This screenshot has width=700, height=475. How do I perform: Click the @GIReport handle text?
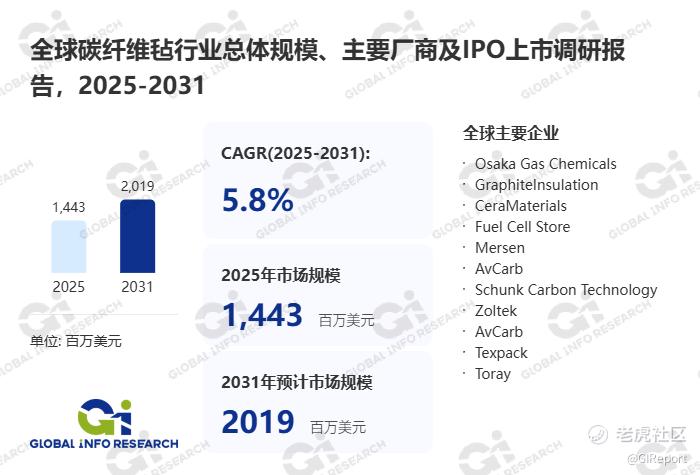pos(658,458)
